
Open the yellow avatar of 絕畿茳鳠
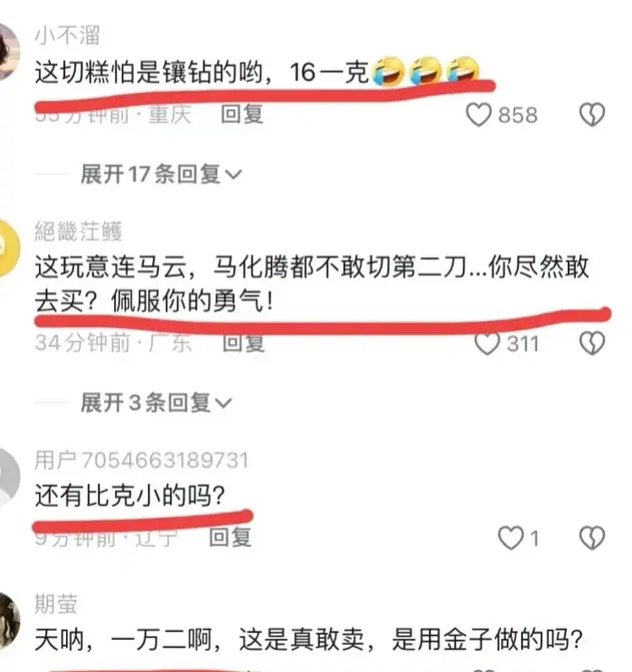(8, 248)
